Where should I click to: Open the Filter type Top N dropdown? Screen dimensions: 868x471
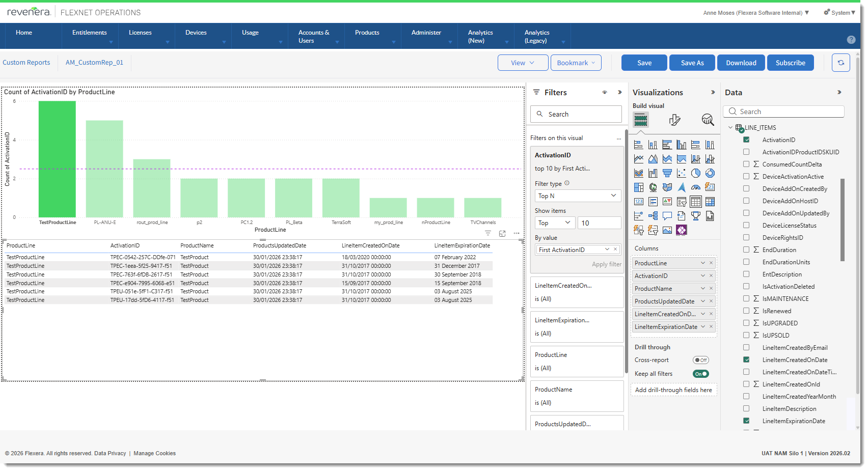[577, 196]
